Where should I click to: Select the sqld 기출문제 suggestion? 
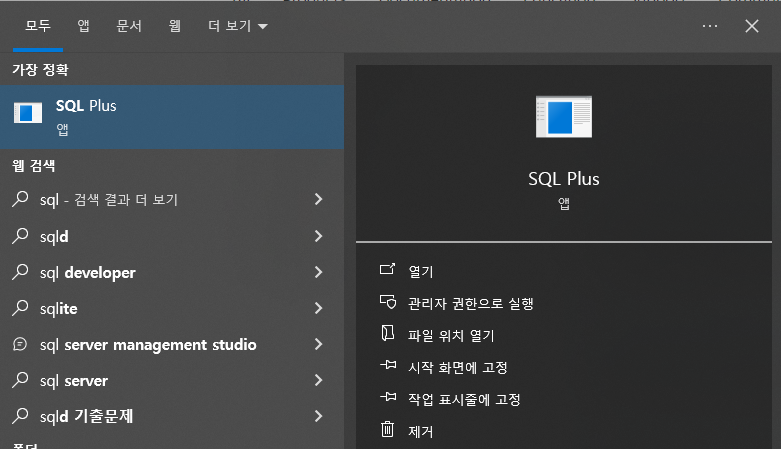(x=172, y=416)
